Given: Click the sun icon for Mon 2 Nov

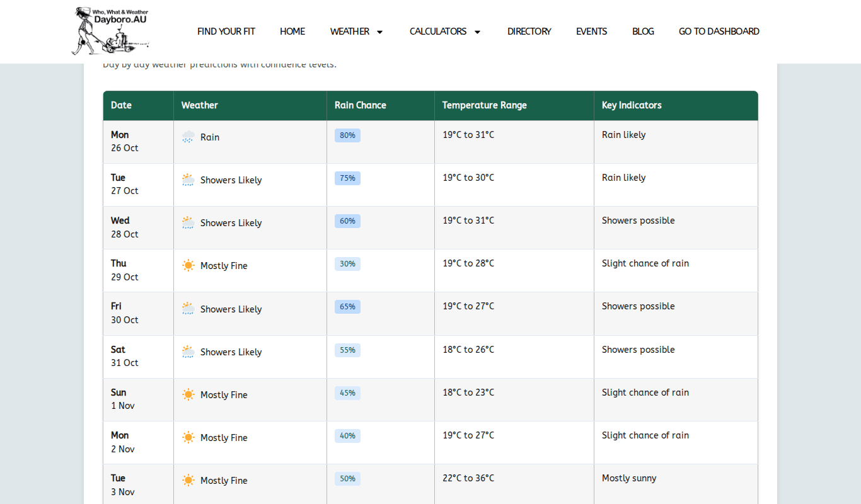Looking at the screenshot, I should [188, 437].
